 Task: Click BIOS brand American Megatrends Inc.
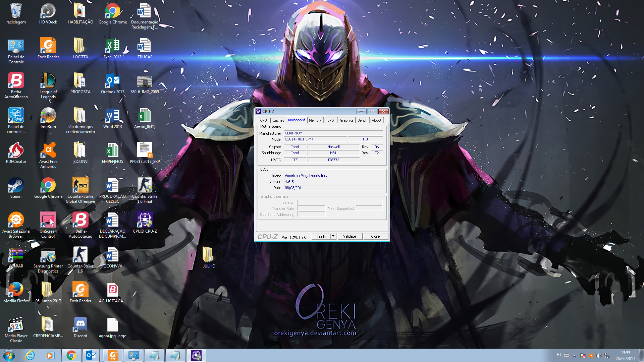pos(333,176)
